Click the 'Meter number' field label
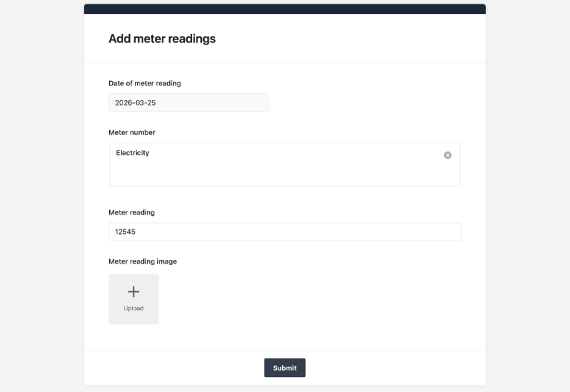Image resolution: width=570 pixels, height=392 pixels. point(132,132)
